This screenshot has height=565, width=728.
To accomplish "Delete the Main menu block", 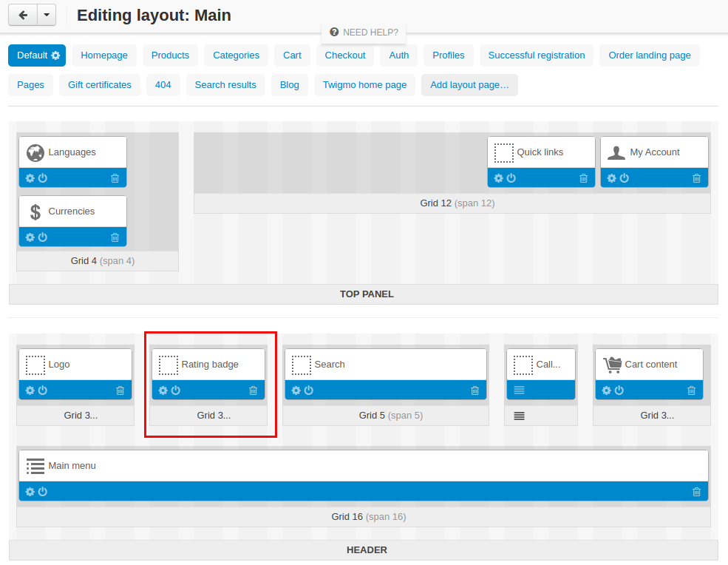I will click(696, 492).
